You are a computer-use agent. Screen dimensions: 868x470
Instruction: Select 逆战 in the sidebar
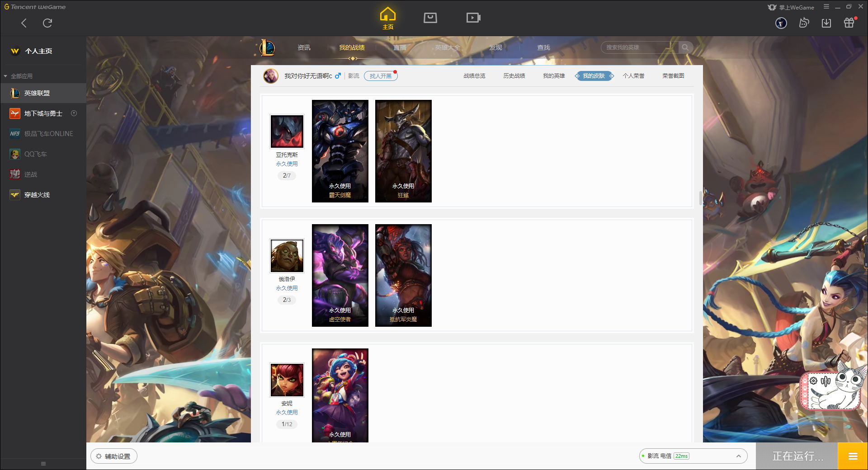click(43, 174)
